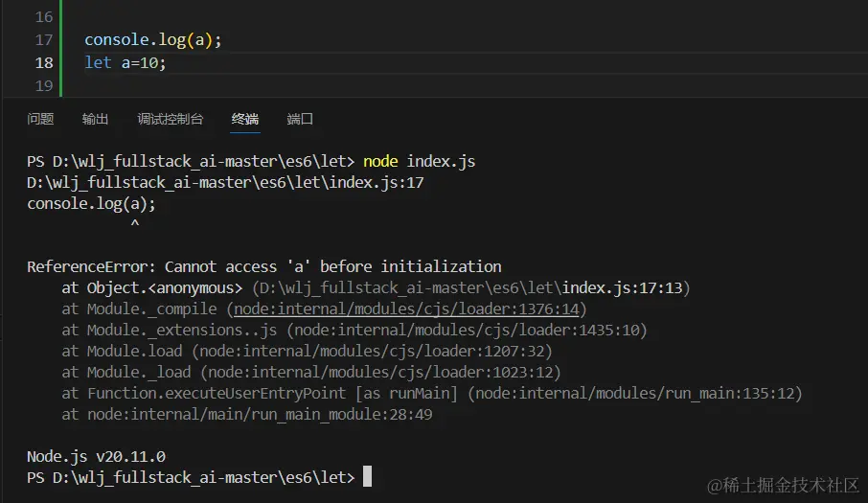The width and height of the screenshot is (868, 503).
Task: Select the 终端 tab
Action: click(245, 119)
